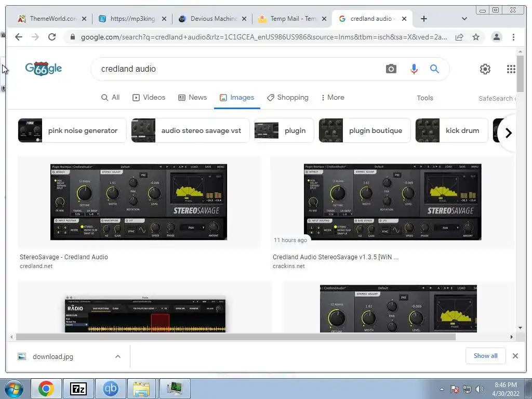Select the Images results tab
Image resolution: width=532 pixels, height=399 pixels.
point(237,97)
